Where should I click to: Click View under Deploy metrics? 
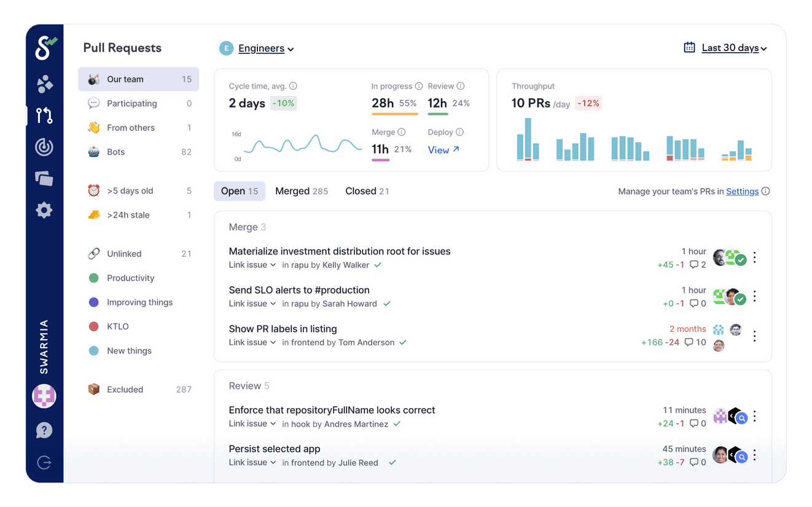coord(439,149)
